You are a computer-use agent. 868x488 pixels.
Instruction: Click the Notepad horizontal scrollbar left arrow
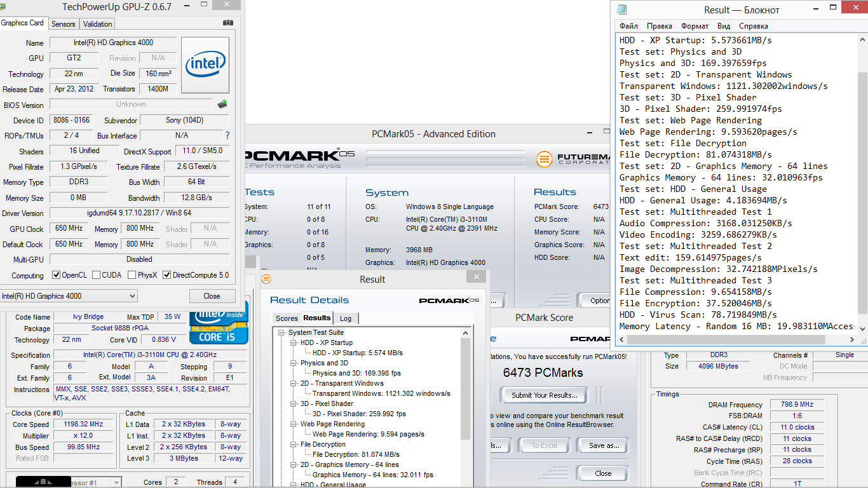pos(621,340)
